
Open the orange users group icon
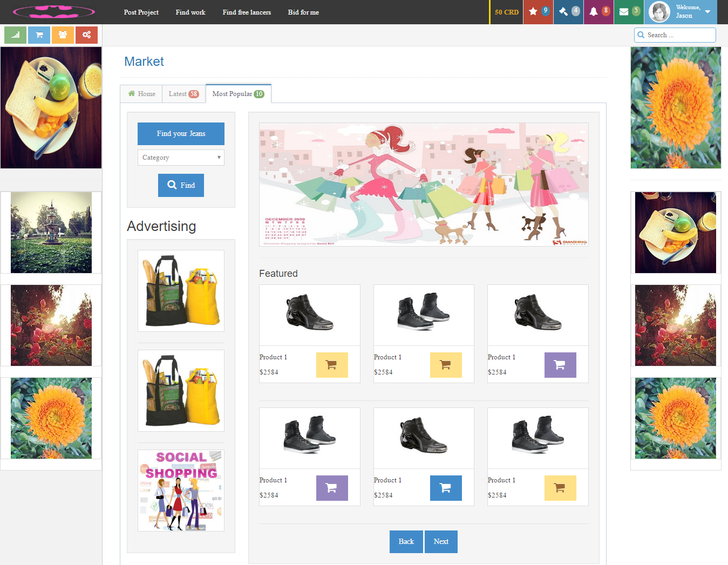click(x=63, y=35)
